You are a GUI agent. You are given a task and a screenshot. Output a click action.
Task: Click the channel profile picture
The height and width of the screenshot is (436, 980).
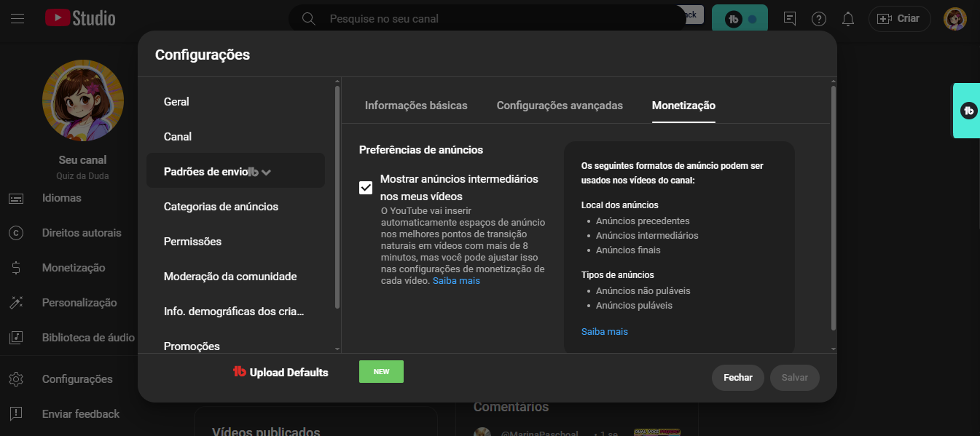tap(83, 100)
